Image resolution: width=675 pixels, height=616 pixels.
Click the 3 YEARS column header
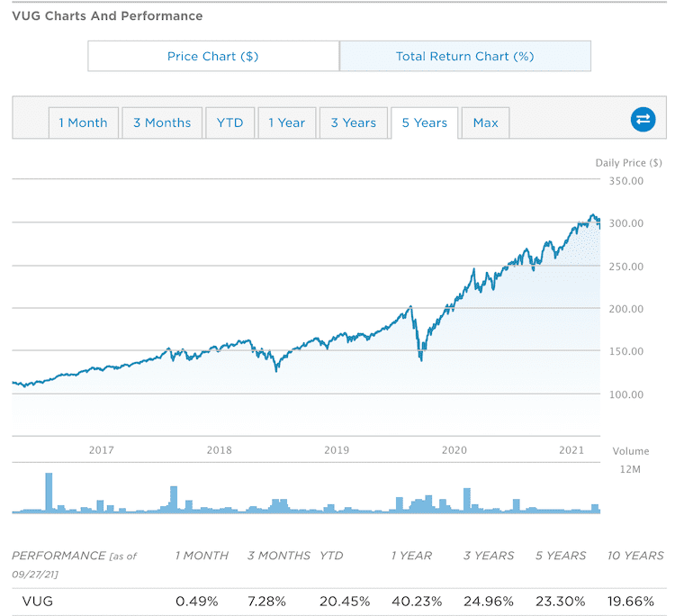[x=489, y=556]
